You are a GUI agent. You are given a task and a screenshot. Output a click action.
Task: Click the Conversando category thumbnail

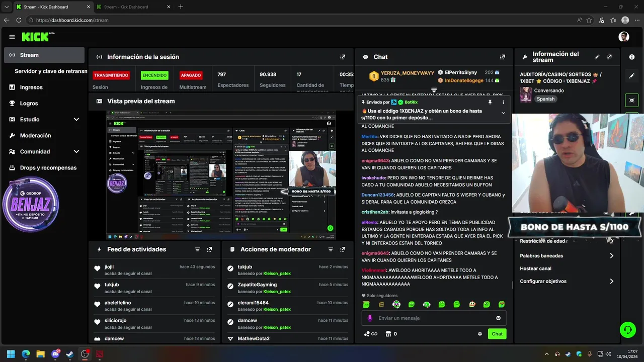tap(526, 95)
